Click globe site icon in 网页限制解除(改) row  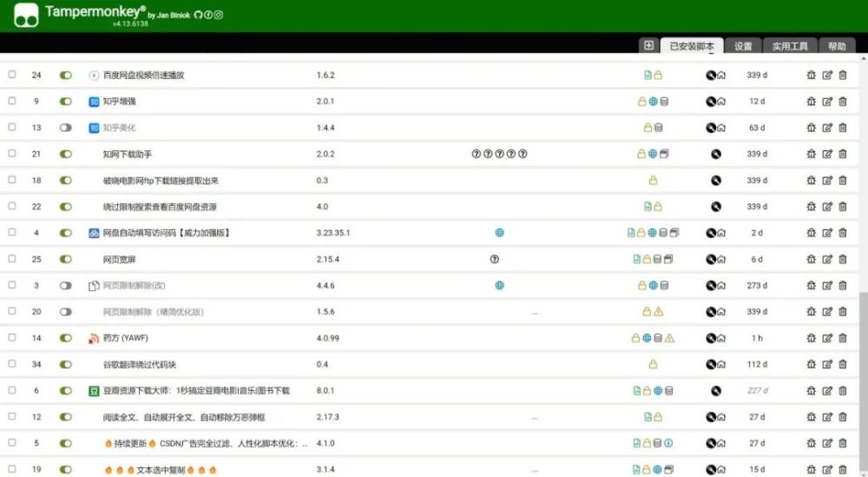click(x=499, y=285)
